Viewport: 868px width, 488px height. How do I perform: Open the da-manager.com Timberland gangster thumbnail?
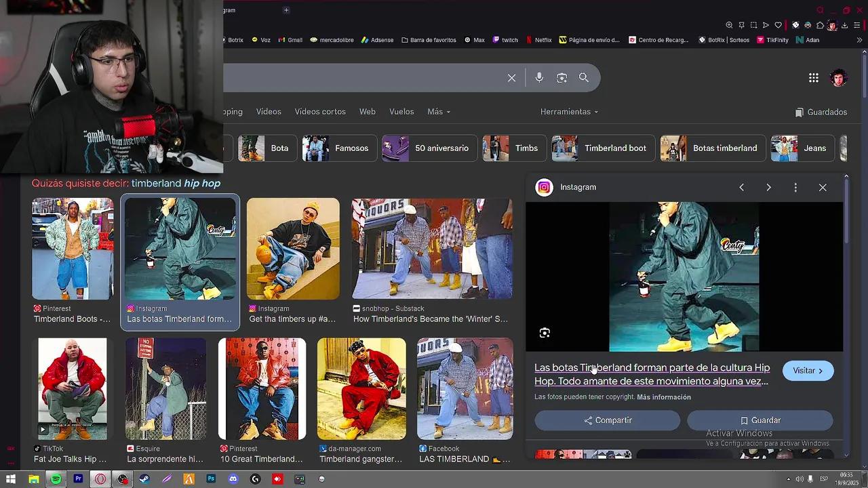(x=361, y=389)
